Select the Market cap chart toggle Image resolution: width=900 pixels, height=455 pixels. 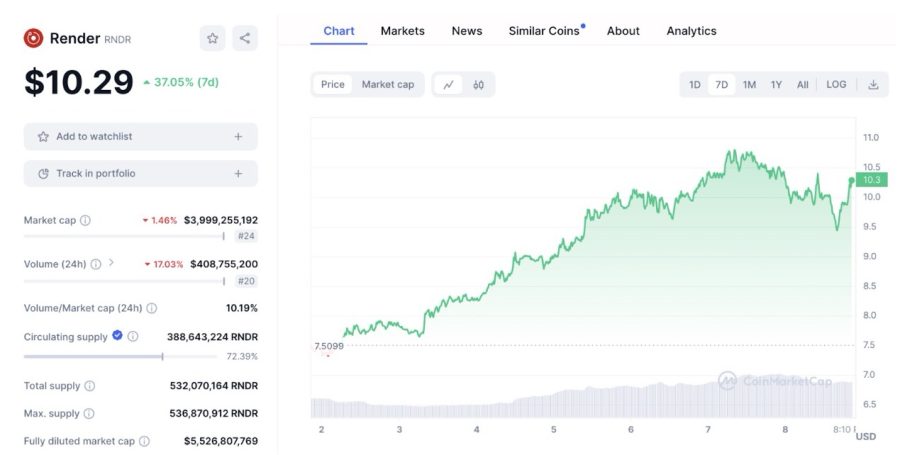[x=388, y=84]
